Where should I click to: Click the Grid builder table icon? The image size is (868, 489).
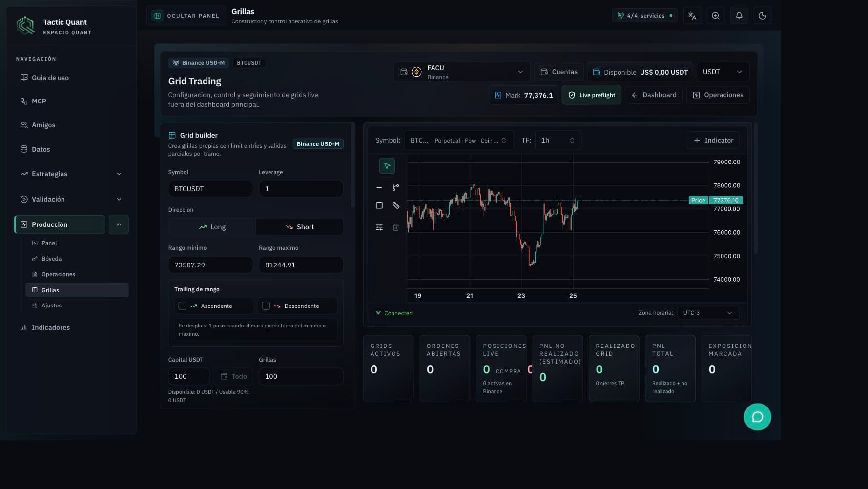(172, 135)
